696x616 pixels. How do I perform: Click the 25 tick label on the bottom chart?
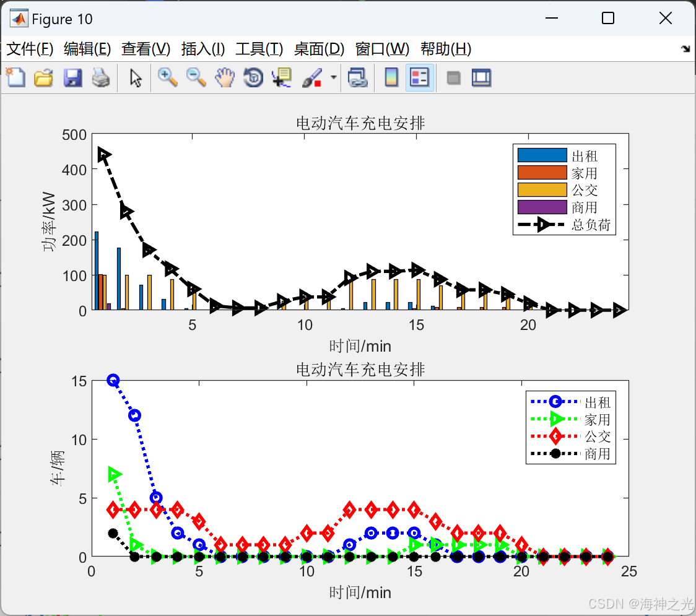[x=629, y=571]
